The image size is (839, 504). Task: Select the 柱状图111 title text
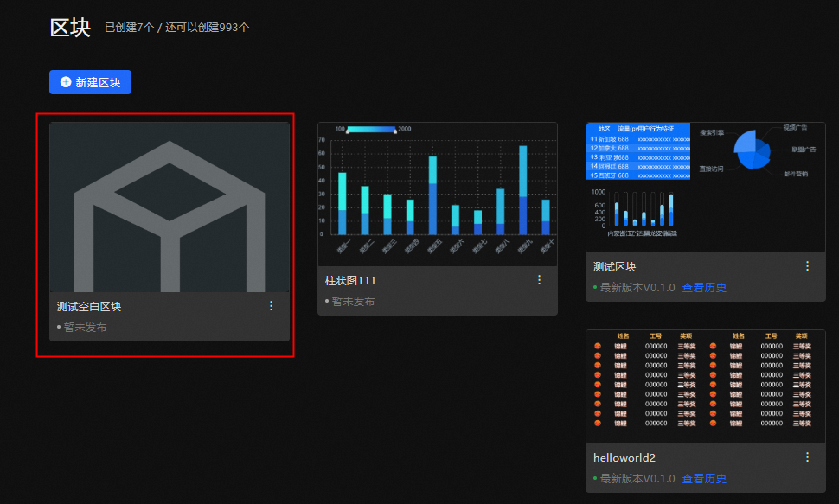(x=350, y=280)
